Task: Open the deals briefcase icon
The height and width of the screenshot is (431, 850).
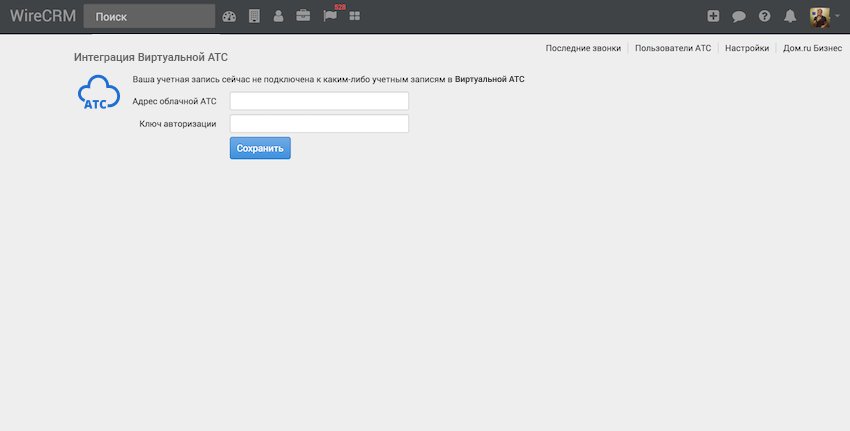Action: click(303, 16)
